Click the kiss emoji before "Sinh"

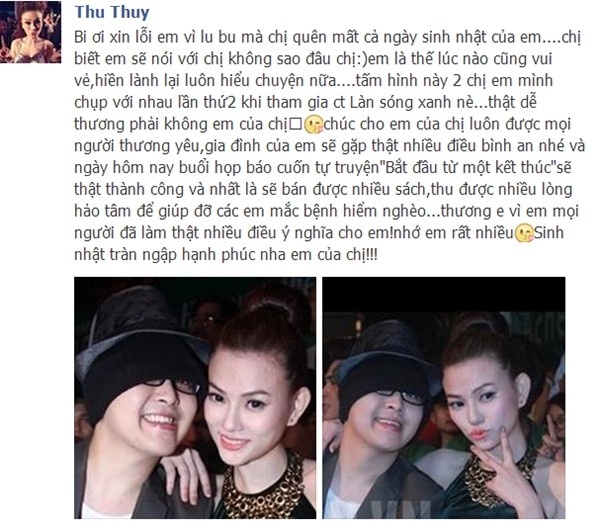click(524, 233)
